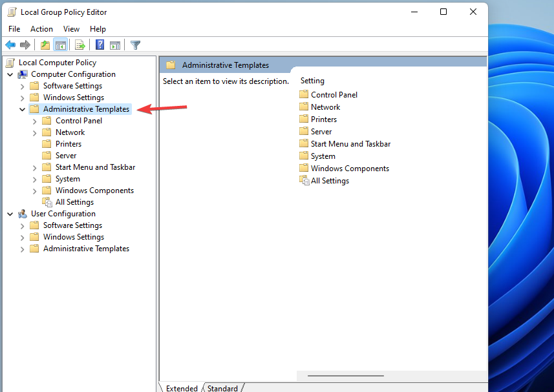
Task: Click the Local Computer Policy scroll icon
Action: pos(10,63)
